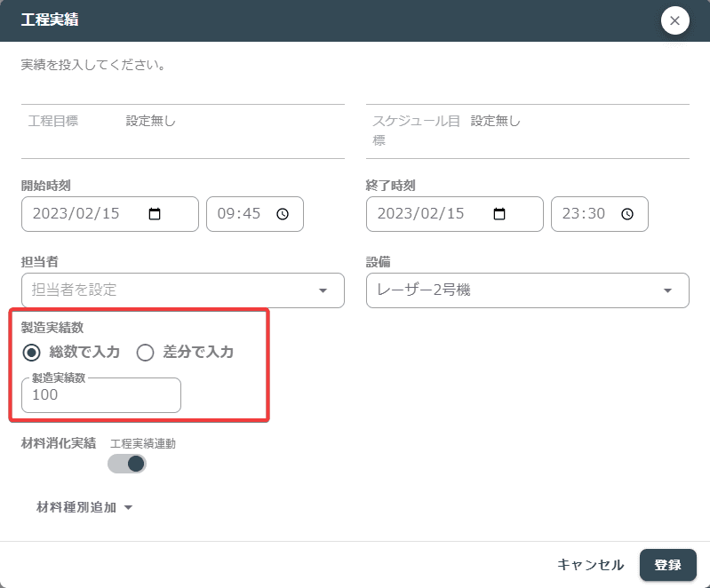The image size is (710, 588).
Task: Click the 登録 button
Action: click(x=668, y=565)
